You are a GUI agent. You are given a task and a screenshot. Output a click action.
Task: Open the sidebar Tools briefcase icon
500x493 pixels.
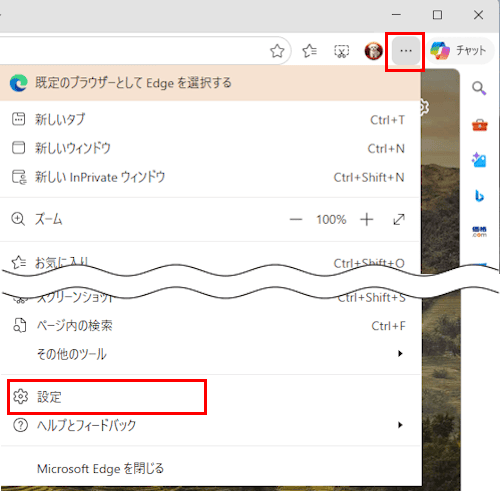(480, 125)
